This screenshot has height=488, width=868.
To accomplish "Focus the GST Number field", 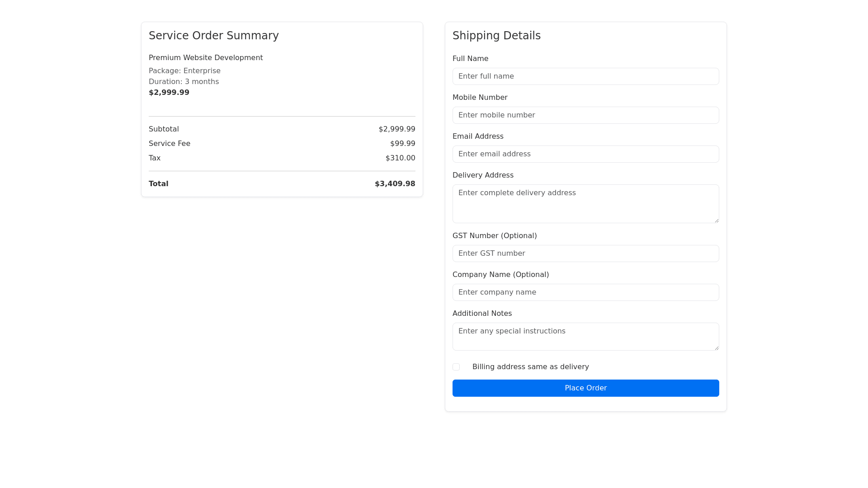I will click(x=585, y=253).
